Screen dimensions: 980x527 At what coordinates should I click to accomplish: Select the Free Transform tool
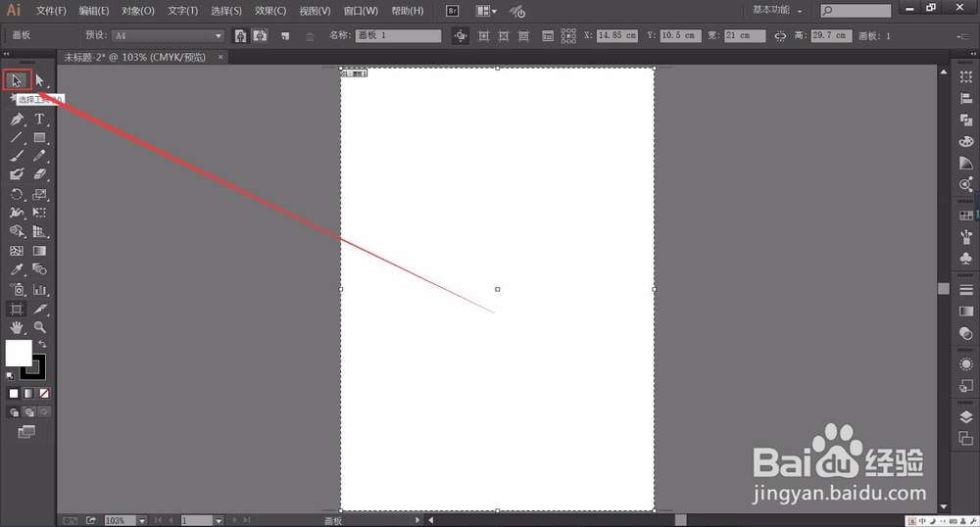coord(40,213)
